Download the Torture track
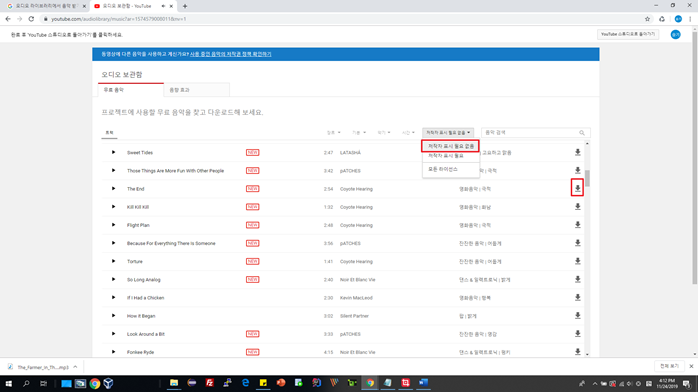 (x=577, y=261)
